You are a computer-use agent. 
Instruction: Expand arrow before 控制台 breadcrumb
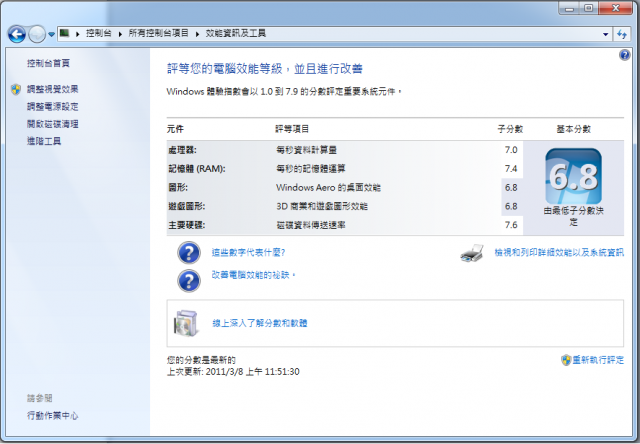coord(77,34)
